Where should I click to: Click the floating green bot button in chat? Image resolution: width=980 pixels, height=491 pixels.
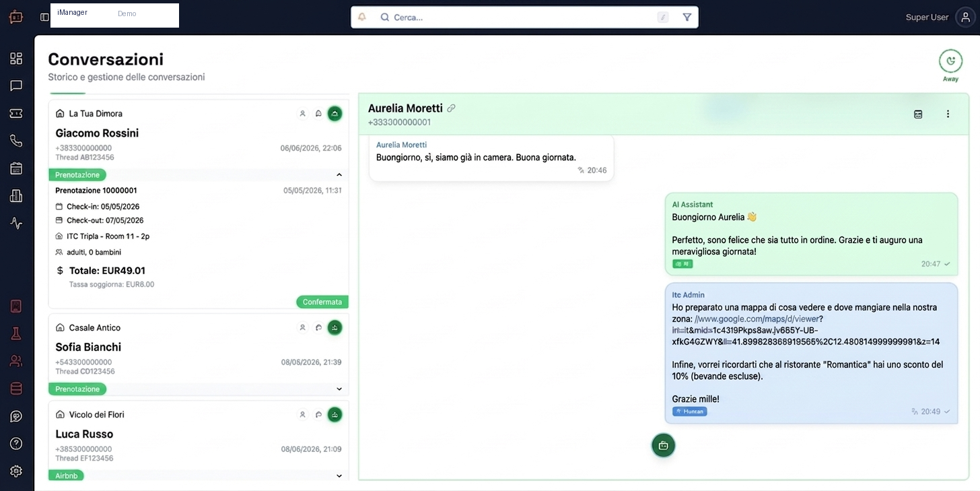click(x=663, y=445)
